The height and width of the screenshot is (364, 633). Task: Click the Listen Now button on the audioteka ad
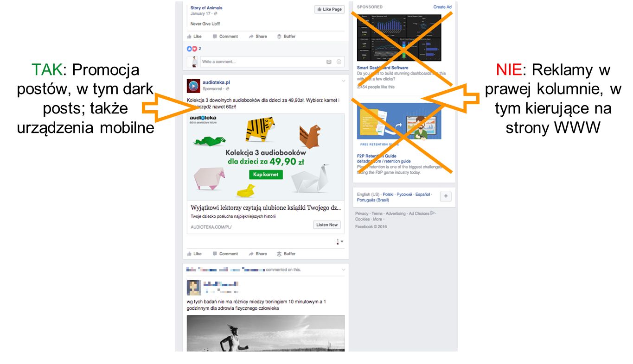[327, 225]
